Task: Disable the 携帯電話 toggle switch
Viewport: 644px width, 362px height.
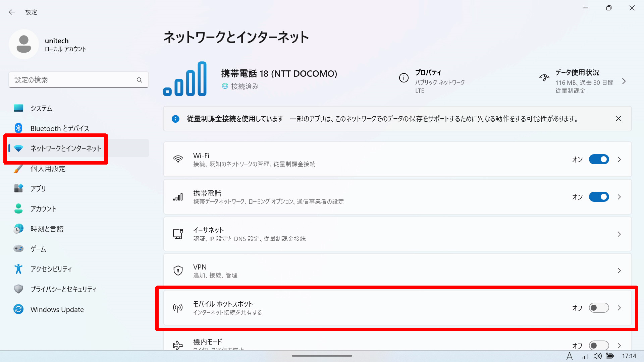Action: click(599, 197)
